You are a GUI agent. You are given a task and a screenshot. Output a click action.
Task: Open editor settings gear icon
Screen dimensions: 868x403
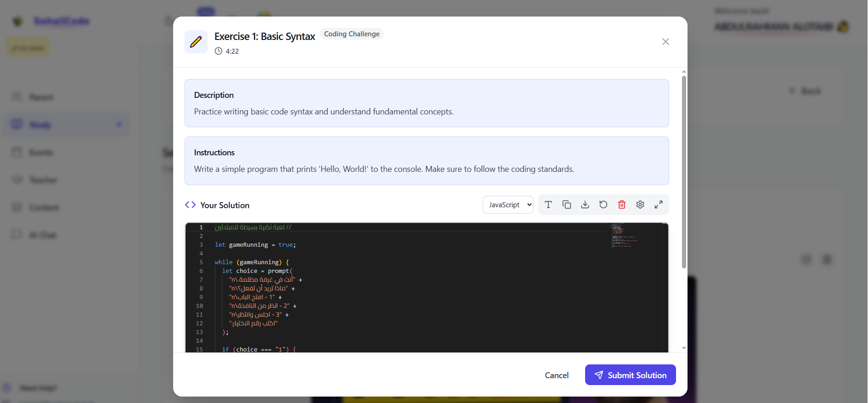[640, 204]
